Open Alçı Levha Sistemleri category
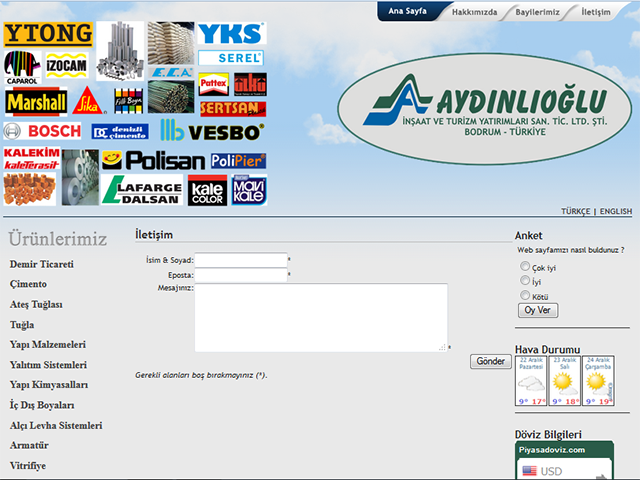The width and height of the screenshot is (640, 480). pyautogui.click(x=56, y=425)
